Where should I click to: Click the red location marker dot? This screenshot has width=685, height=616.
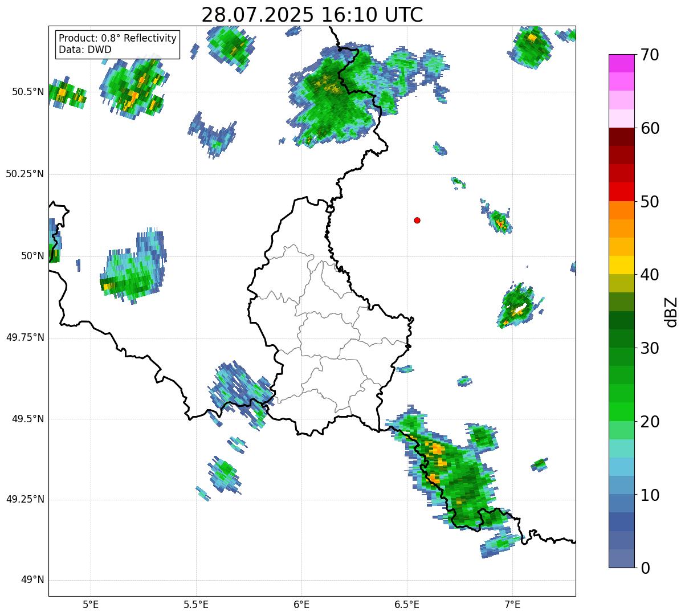coord(417,220)
